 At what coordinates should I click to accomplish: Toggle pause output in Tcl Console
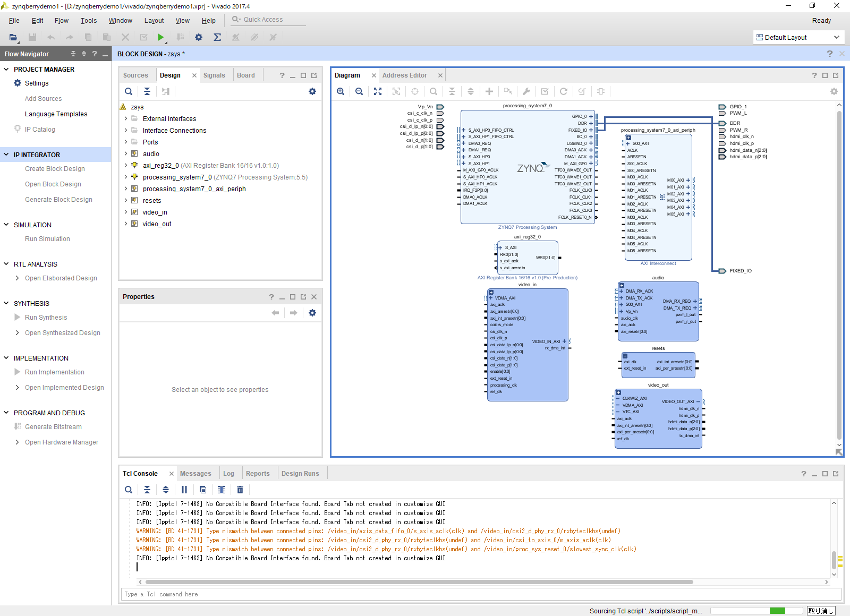click(184, 490)
